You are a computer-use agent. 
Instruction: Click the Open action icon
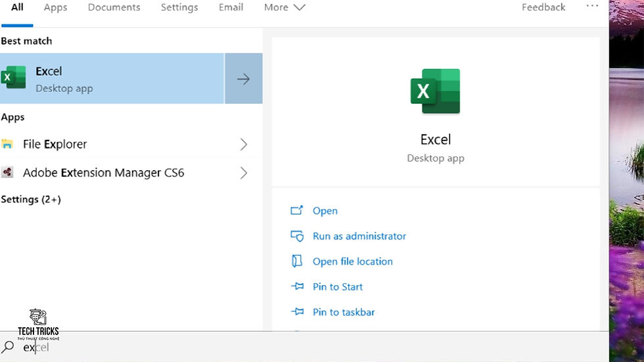pyautogui.click(x=296, y=210)
